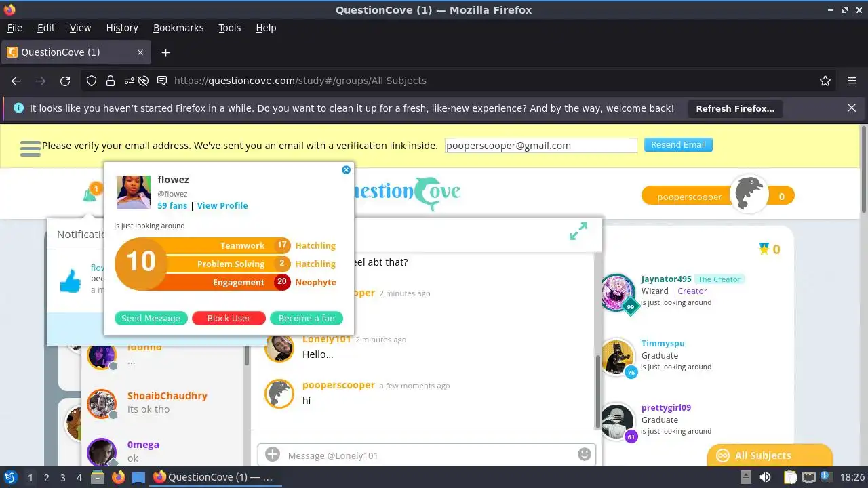The height and width of the screenshot is (488, 868).
Task: Open the 0mega conversation
Action: [x=163, y=450]
